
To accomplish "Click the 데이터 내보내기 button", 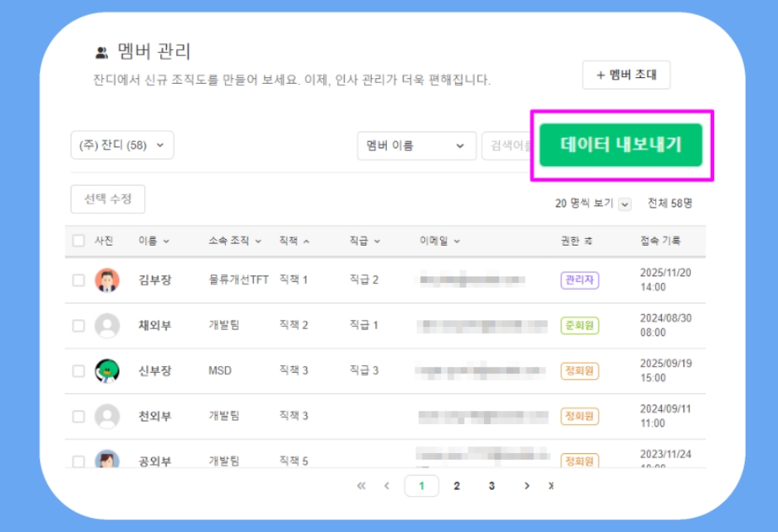I will pos(621,145).
